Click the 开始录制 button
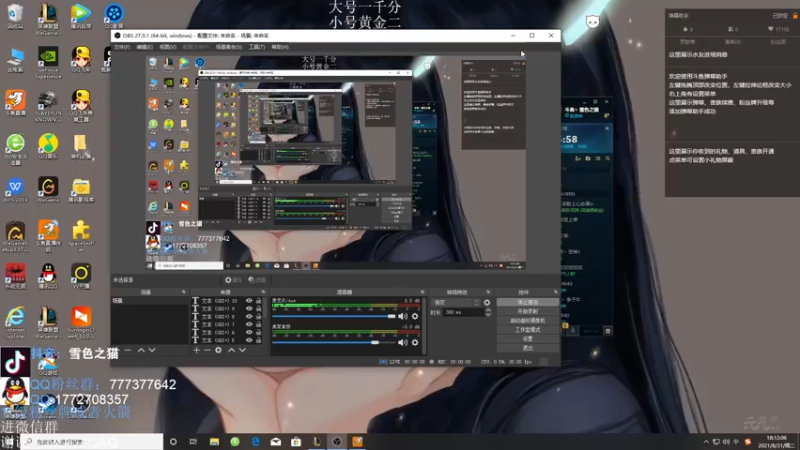The image size is (800, 450). click(x=528, y=312)
